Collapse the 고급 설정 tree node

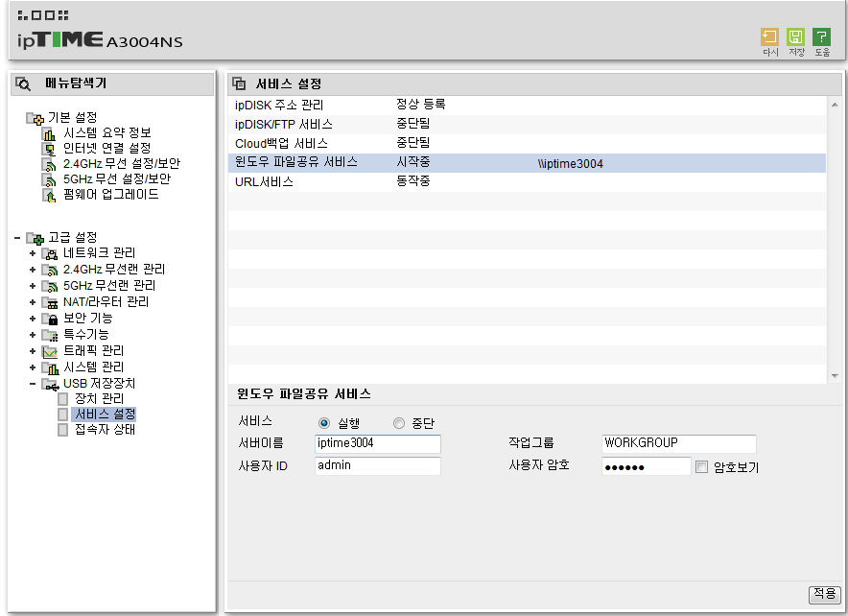click(17, 237)
